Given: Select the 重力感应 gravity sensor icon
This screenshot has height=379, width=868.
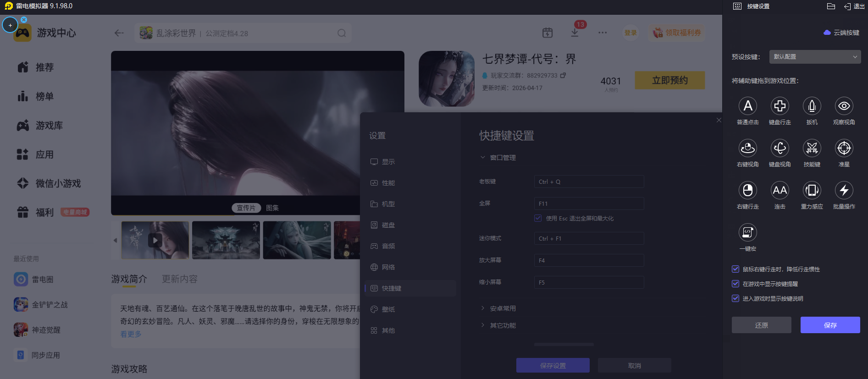Looking at the screenshot, I should pyautogui.click(x=812, y=191).
